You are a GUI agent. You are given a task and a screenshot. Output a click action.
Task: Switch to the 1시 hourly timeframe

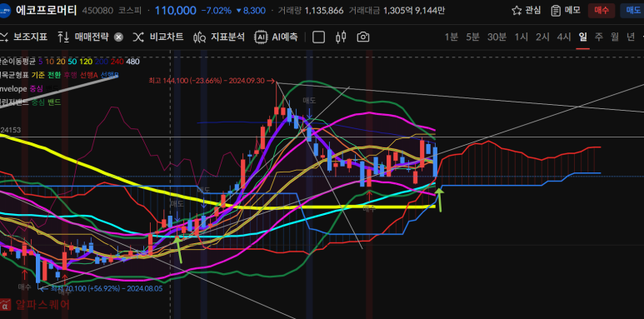point(522,37)
